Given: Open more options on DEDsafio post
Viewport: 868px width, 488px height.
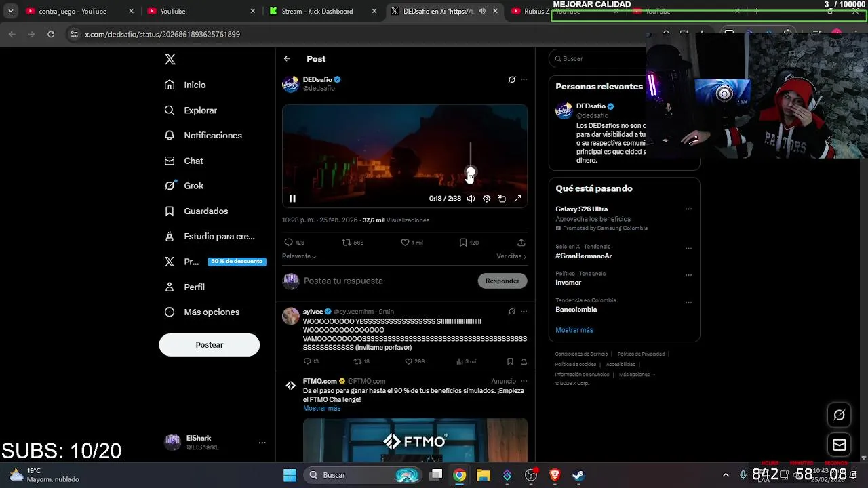Looking at the screenshot, I should click(524, 79).
